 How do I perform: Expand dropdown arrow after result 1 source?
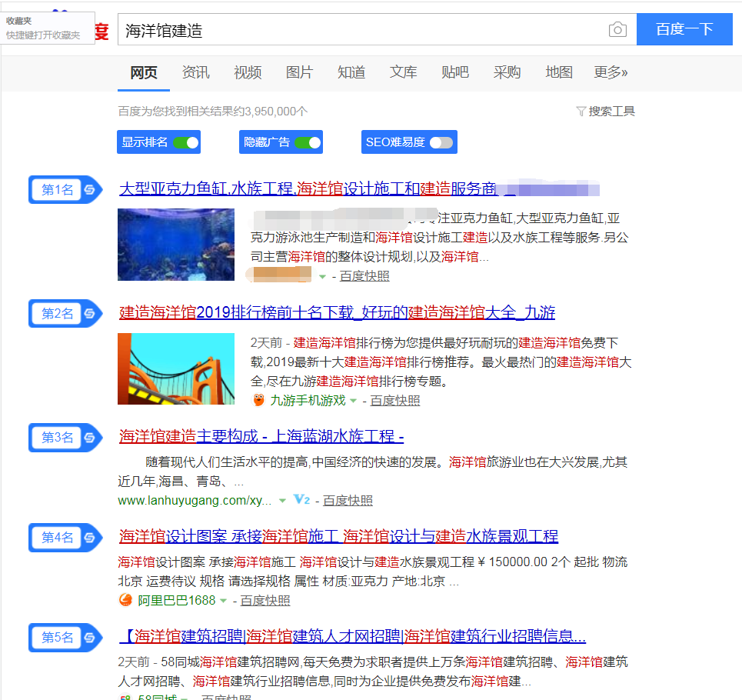[322, 276]
